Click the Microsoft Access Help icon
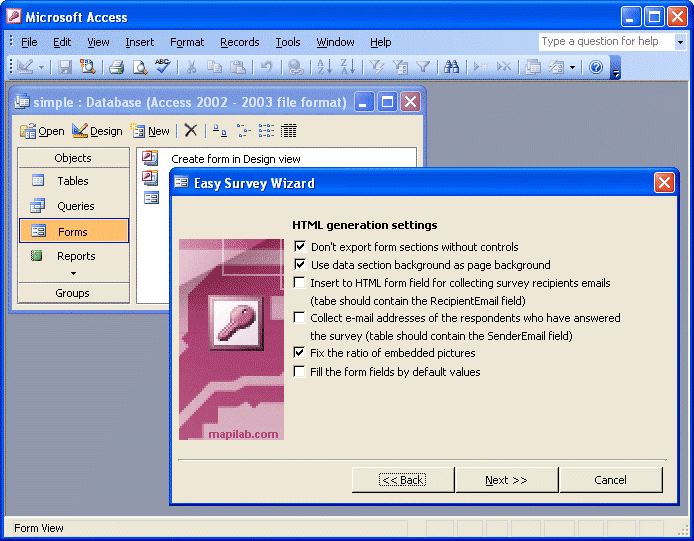 pos(596,67)
